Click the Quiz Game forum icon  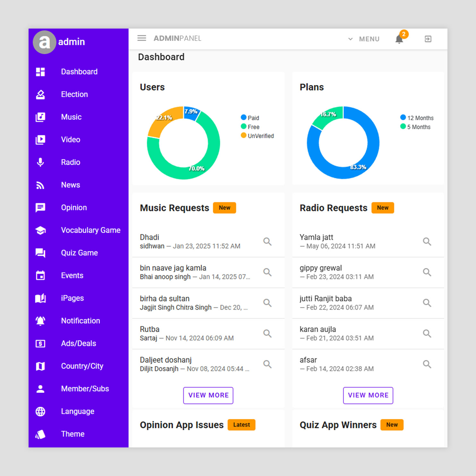(x=40, y=253)
